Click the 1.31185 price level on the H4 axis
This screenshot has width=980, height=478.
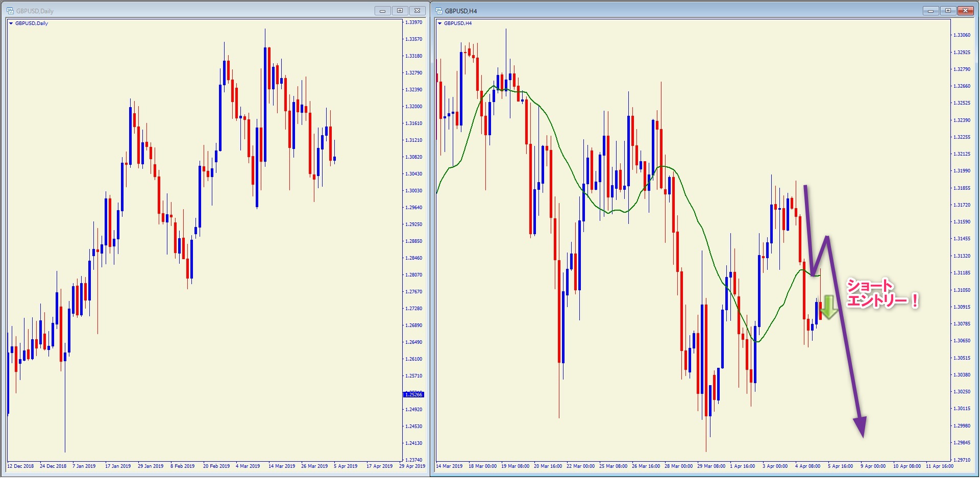[x=962, y=273]
